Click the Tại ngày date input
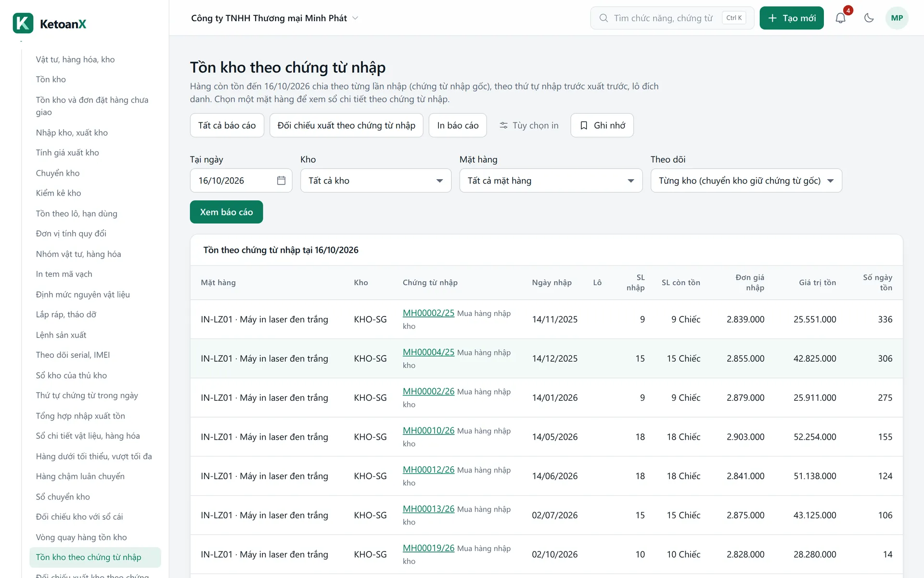Viewport: 924px width, 578px height. point(241,181)
